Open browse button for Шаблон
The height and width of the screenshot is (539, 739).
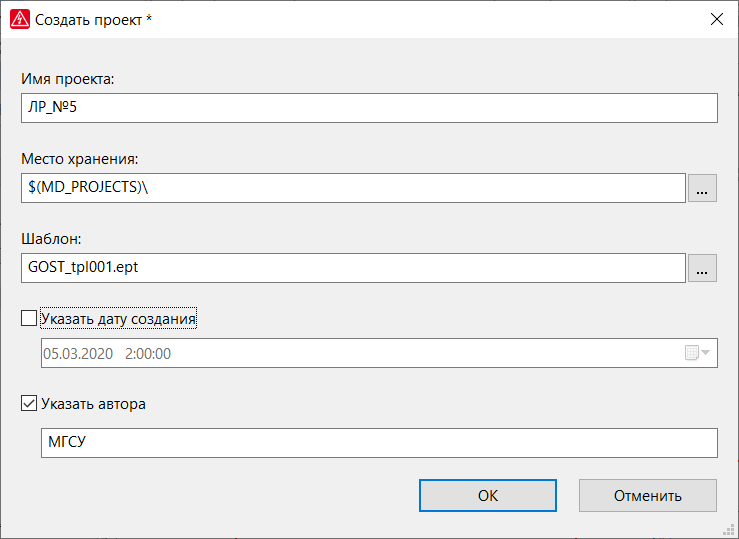(x=702, y=268)
